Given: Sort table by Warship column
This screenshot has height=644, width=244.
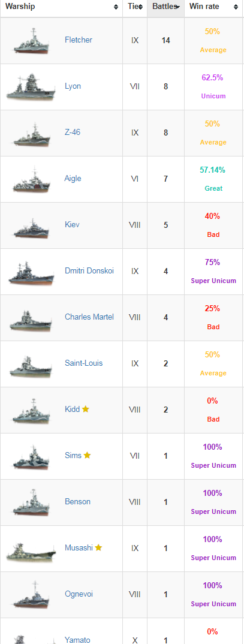Looking at the screenshot, I should 62,7.
